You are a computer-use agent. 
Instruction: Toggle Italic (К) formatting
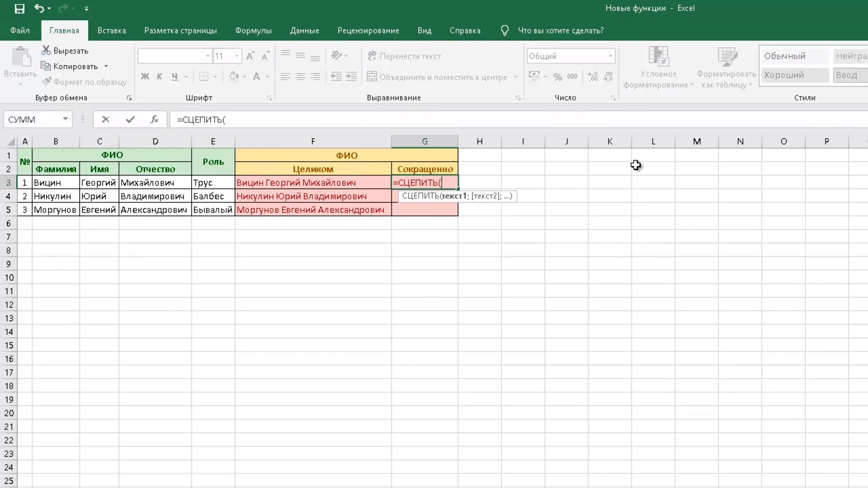160,77
